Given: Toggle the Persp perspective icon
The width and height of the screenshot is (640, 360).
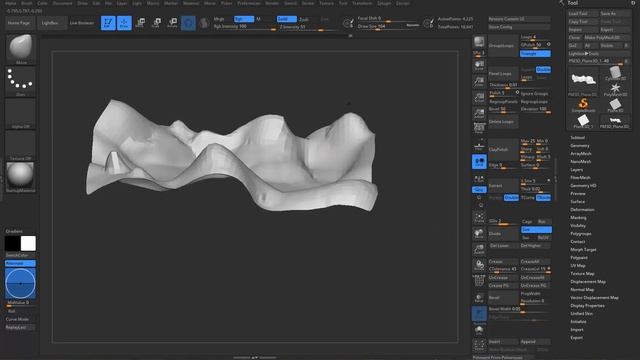Looking at the screenshot, I should point(479,129).
